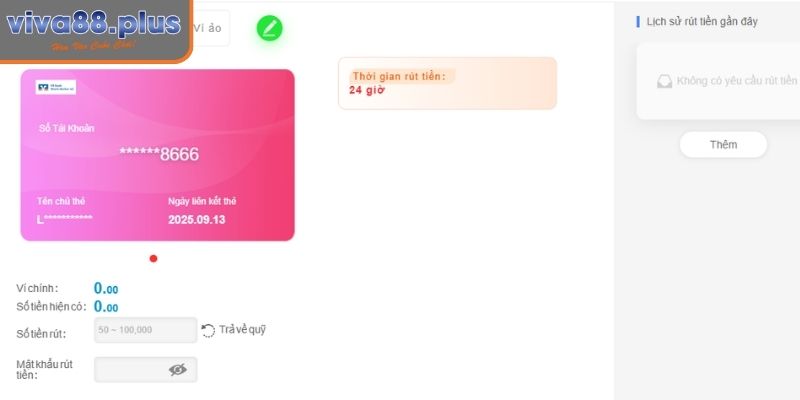Select the Ví ảo tab
Viewport: 800px width, 400px height.
click(x=208, y=28)
